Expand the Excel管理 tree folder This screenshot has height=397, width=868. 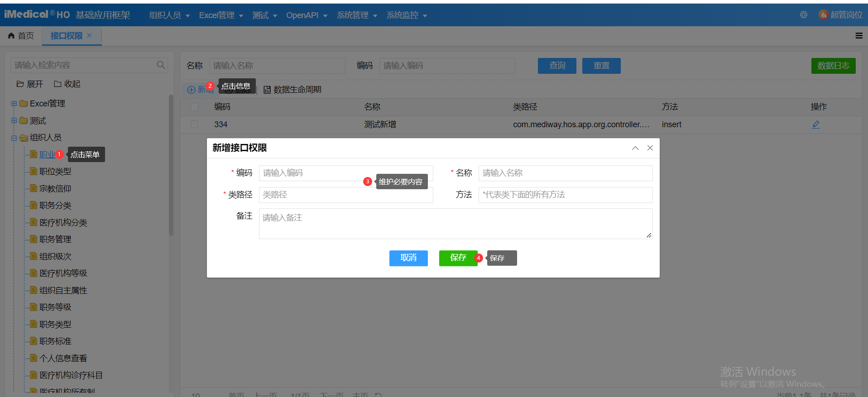click(14, 104)
